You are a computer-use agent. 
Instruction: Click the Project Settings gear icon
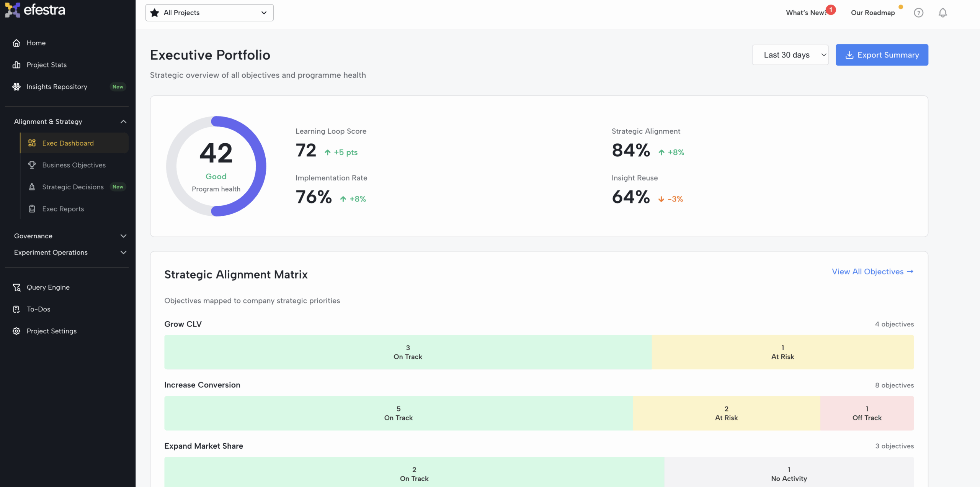click(16, 331)
